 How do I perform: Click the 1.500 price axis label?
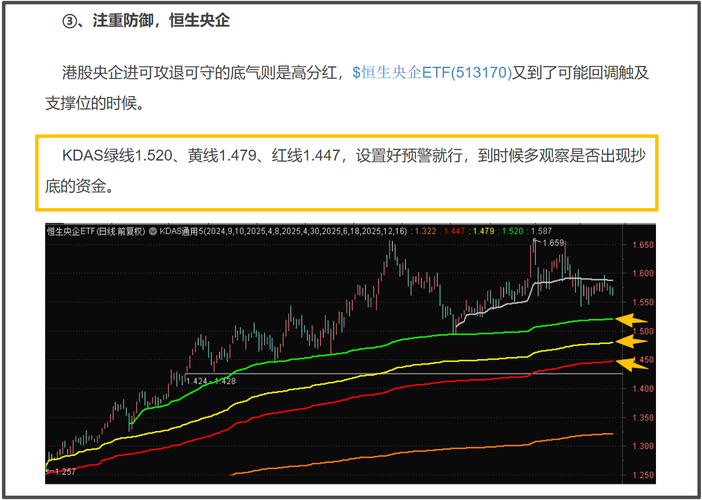tap(643, 331)
